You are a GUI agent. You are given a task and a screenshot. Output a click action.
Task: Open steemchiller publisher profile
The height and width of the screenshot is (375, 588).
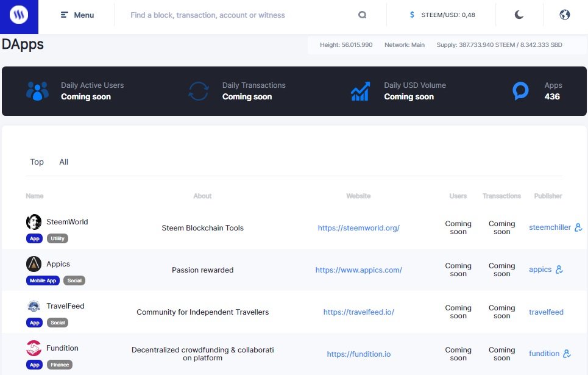pos(550,227)
